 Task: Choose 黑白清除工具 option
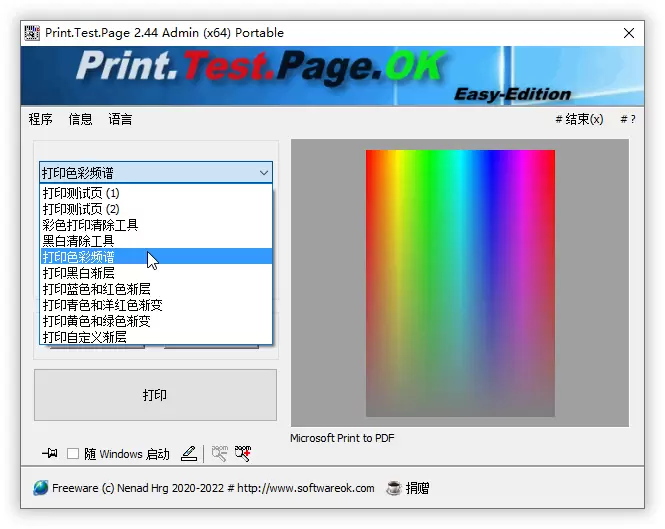156,241
